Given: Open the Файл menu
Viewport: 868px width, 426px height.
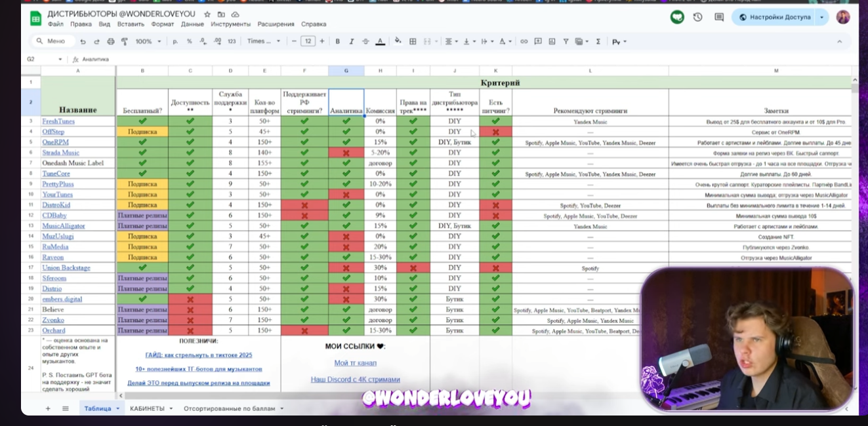Looking at the screenshot, I should [x=56, y=24].
